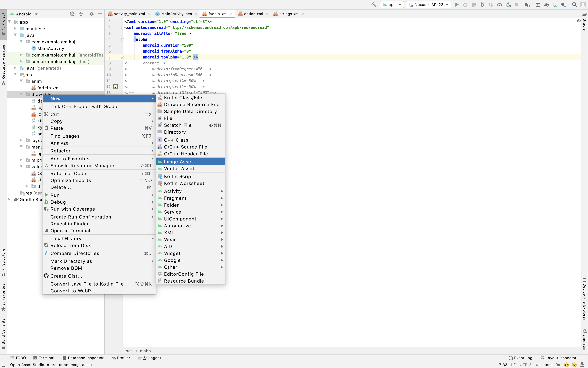This screenshot has height=368, width=588.
Task: Open the Terminal tool window button
Action: pyautogui.click(x=44, y=358)
